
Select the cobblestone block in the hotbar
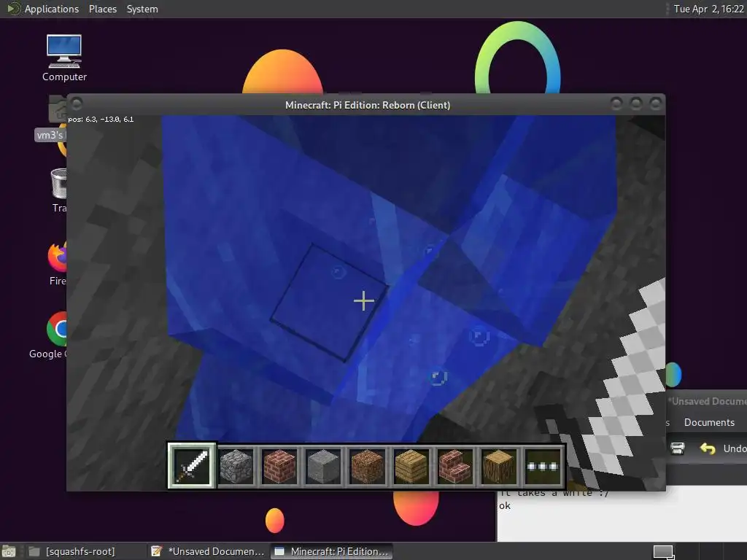236,466
